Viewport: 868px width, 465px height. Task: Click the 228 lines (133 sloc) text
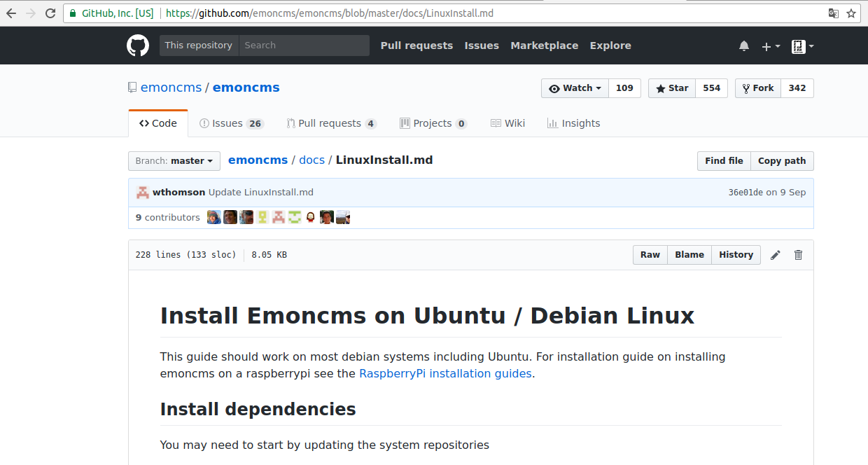(x=186, y=255)
